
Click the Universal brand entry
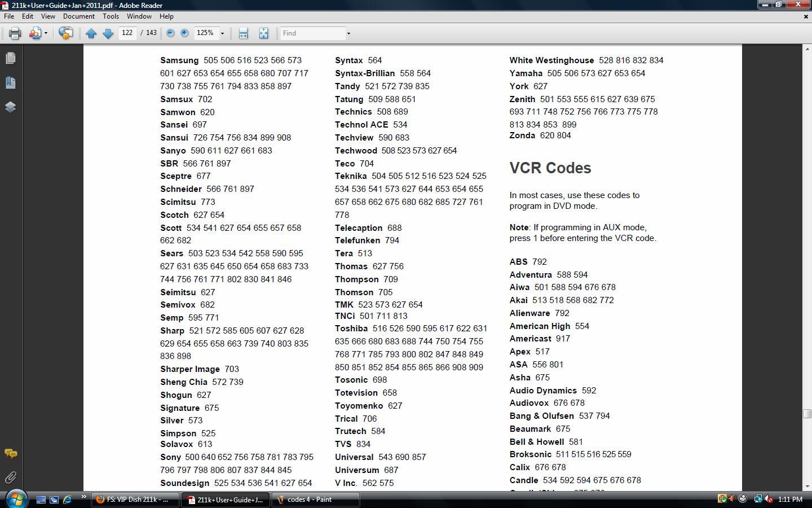point(354,457)
